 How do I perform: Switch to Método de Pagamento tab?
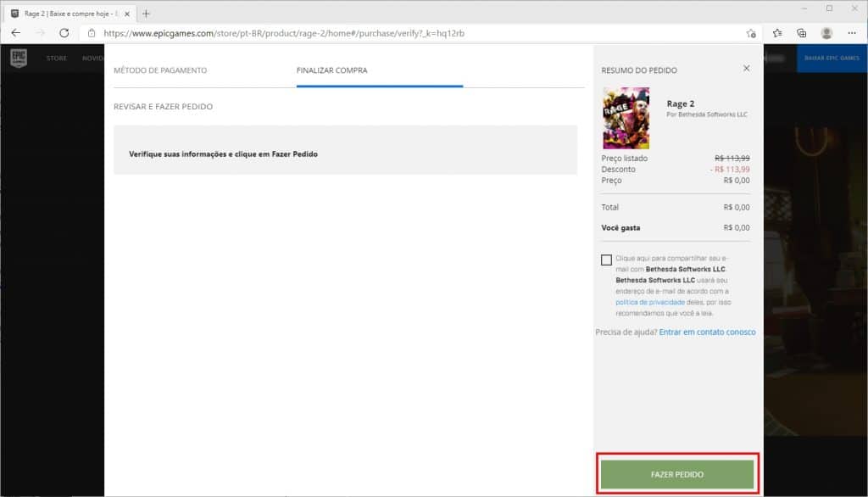(160, 70)
